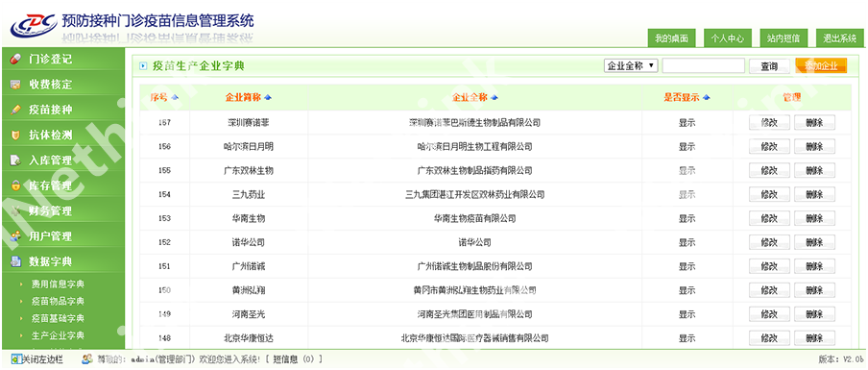Click the calculator icon beside 收费核定
This screenshot has height=370, width=868.
tap(15, 85)
